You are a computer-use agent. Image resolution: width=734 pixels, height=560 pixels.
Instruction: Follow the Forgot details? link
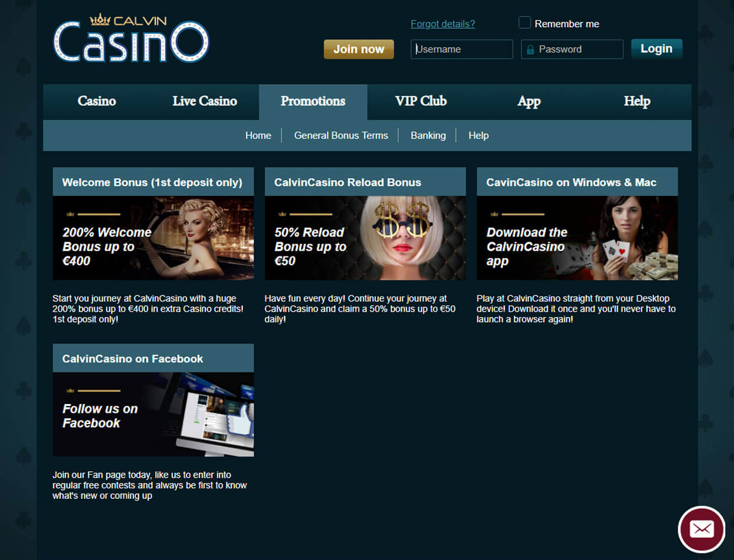click(x=443, y=24)
